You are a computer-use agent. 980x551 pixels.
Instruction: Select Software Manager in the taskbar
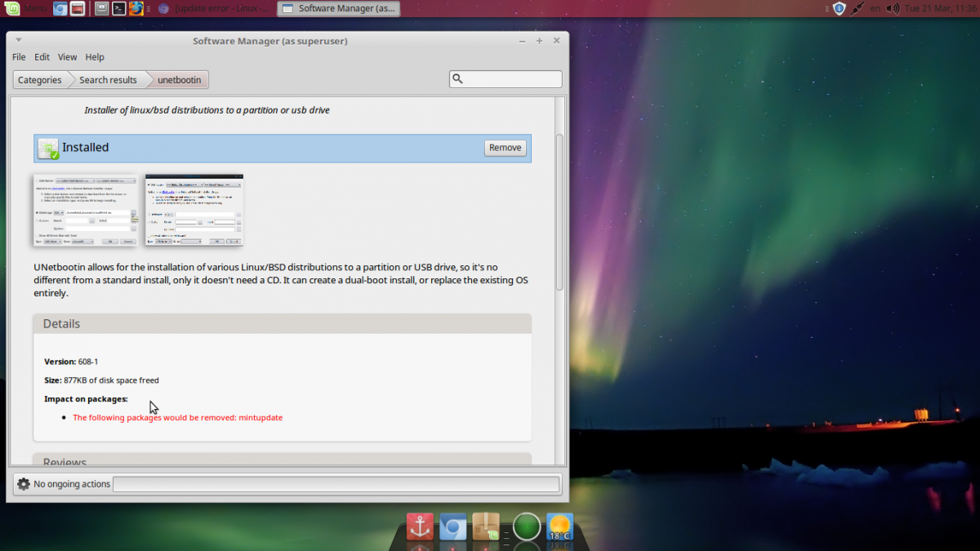click(338, 9)
